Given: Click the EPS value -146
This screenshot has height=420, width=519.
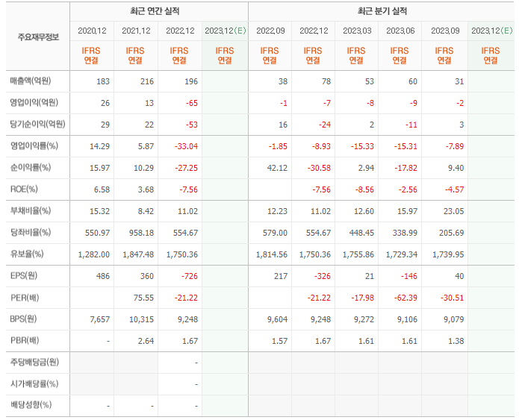Looking at the screenshot, I should (x=408, y=276).
